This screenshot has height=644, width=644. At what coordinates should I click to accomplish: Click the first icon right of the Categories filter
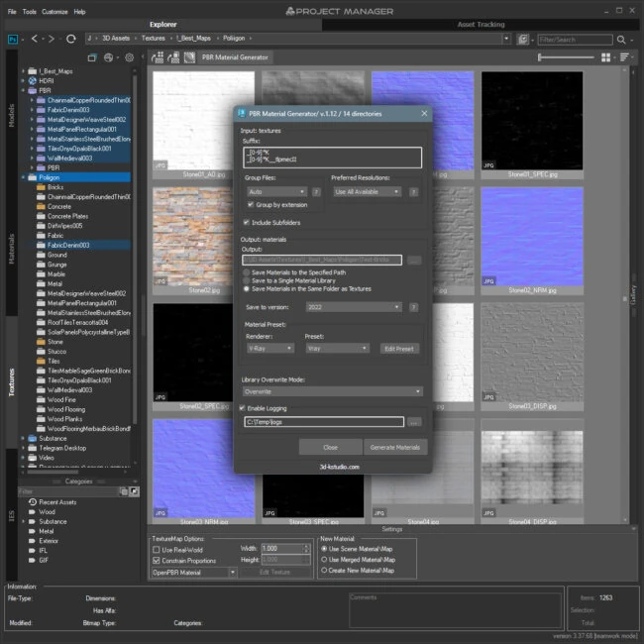124,491
